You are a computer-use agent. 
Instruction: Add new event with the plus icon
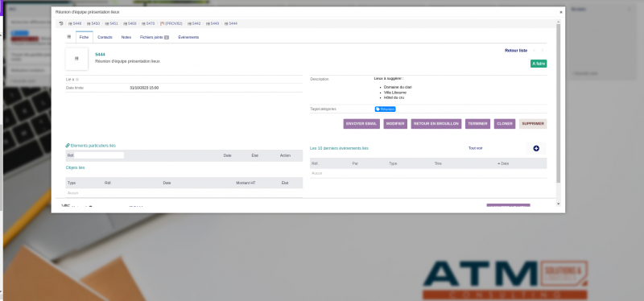point(536,148)
